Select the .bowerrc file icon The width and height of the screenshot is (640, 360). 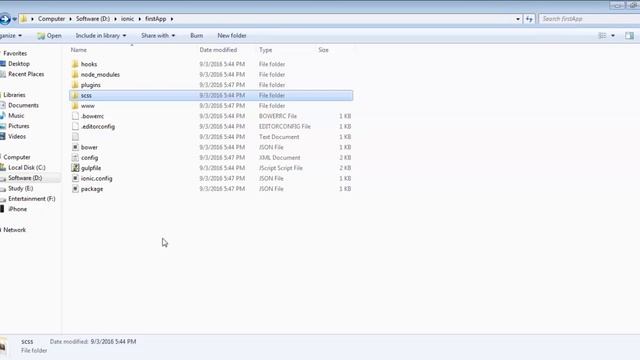pos(75,116)
